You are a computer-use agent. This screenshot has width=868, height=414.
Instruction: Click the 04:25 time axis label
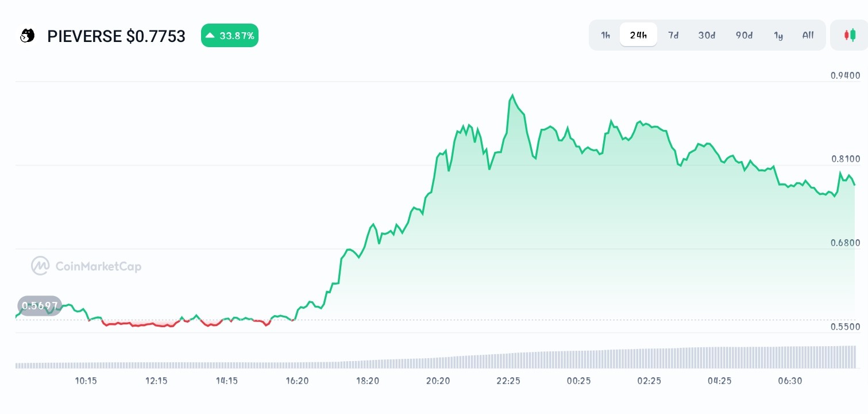tap(720, 381)
